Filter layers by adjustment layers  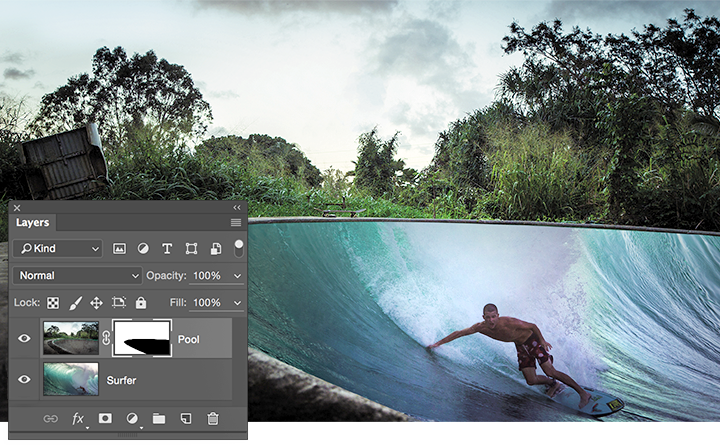tap(143, 249)
